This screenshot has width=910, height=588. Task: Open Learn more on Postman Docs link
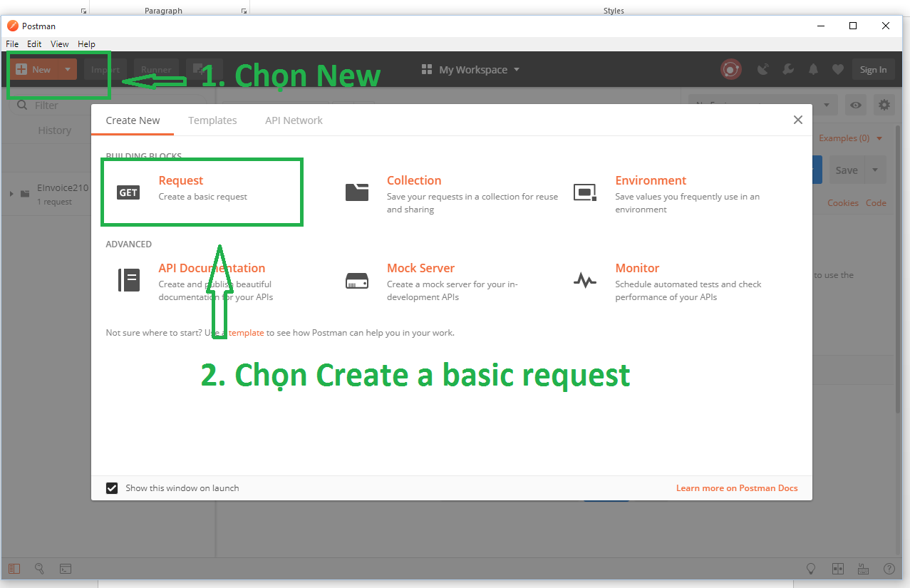737,488
